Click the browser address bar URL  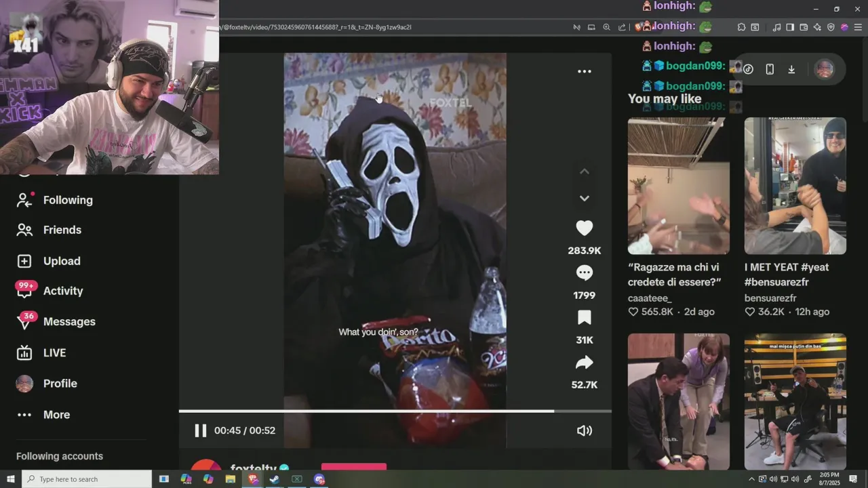[315, 27]
